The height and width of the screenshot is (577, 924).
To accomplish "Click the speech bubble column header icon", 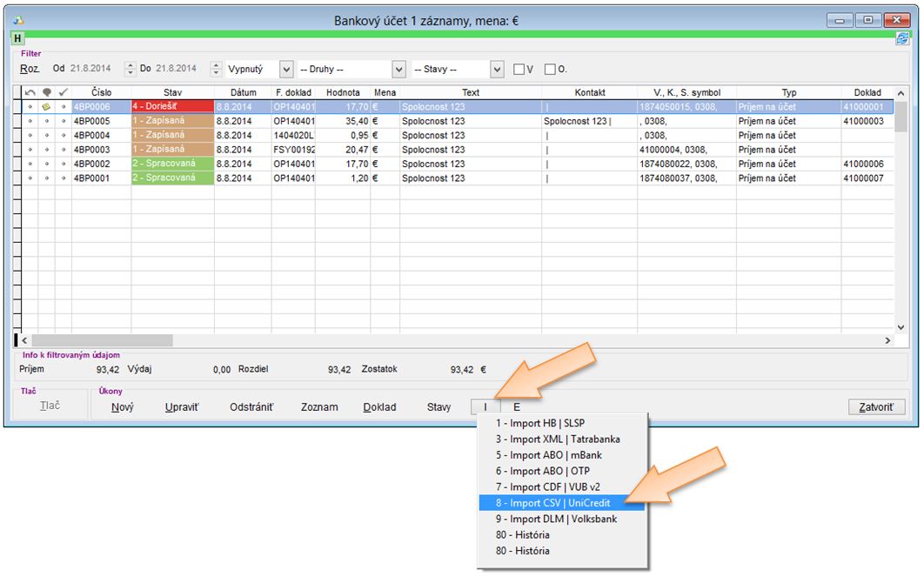I will click(x=46, y=92).
